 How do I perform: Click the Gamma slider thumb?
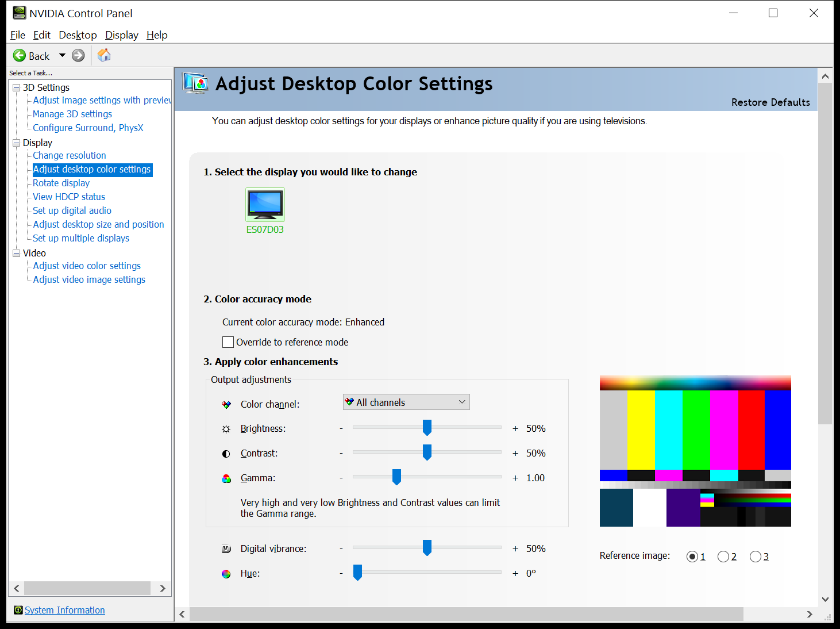click(x=396, y=477)
